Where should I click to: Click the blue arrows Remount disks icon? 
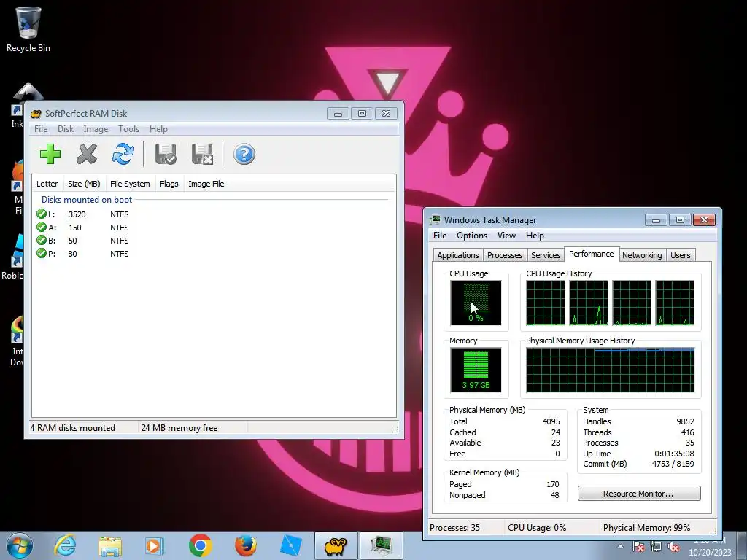click(x=123, y=155)
